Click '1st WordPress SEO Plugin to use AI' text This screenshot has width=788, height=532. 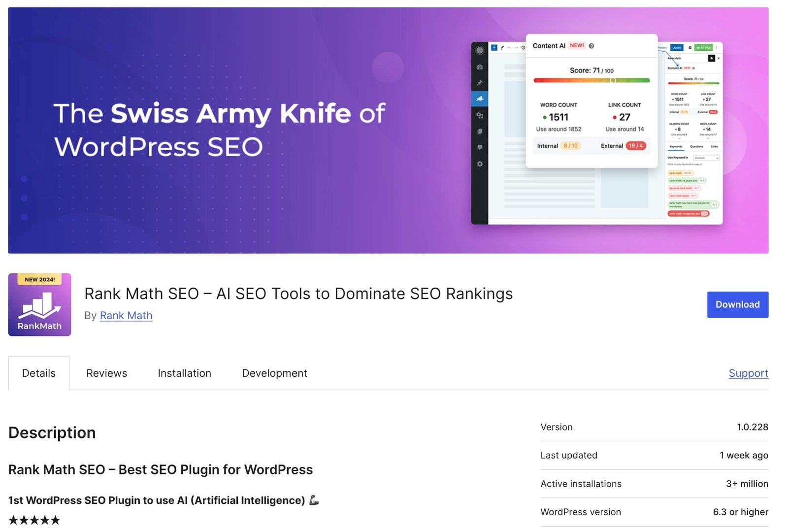(x=157, y=500)
